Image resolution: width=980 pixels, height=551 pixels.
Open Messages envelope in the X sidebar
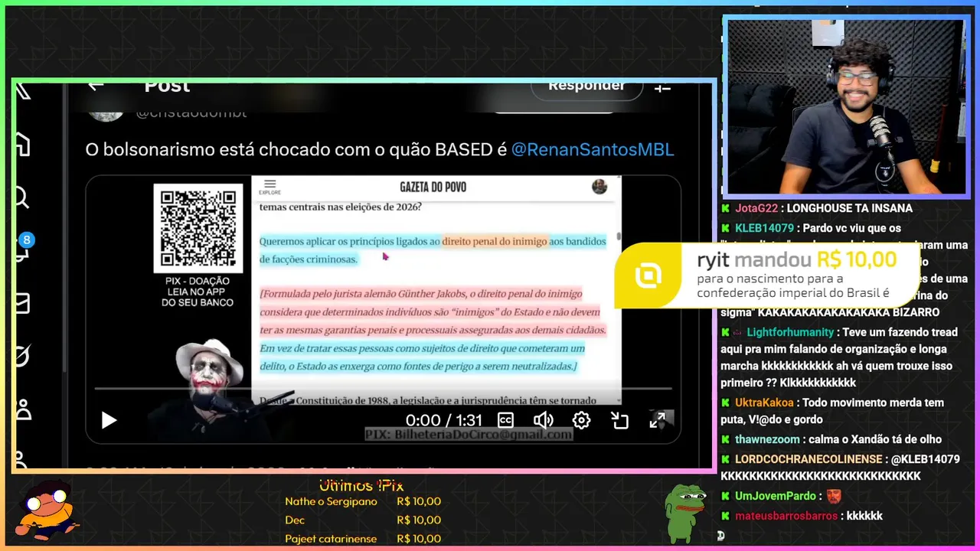22,303
